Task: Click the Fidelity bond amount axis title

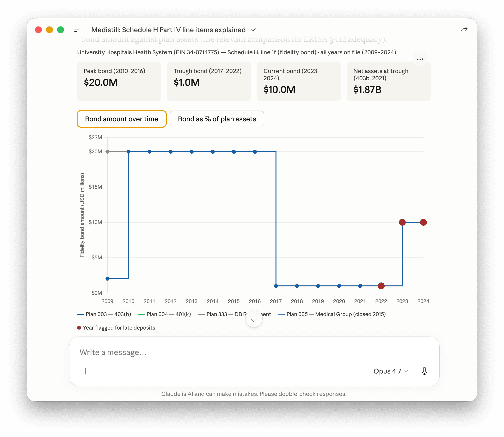Action: point(82,215)
